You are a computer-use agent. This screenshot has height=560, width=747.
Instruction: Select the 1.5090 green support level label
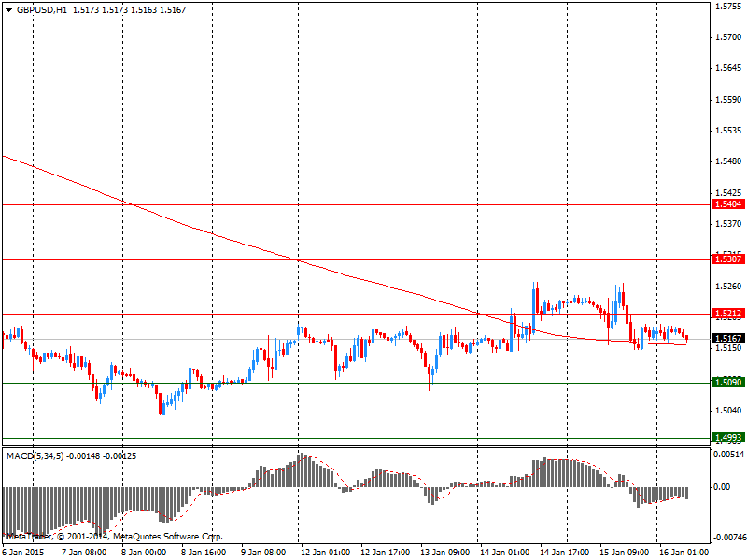tap(728, 382)
